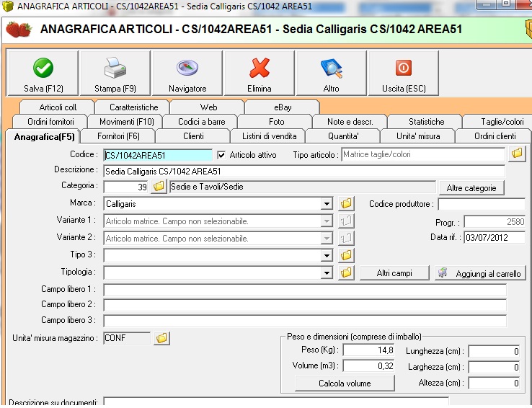Viewport: 532px width, 408px height.
Task: Open the Note e descr. tab
Action: (x=350, y=121)
